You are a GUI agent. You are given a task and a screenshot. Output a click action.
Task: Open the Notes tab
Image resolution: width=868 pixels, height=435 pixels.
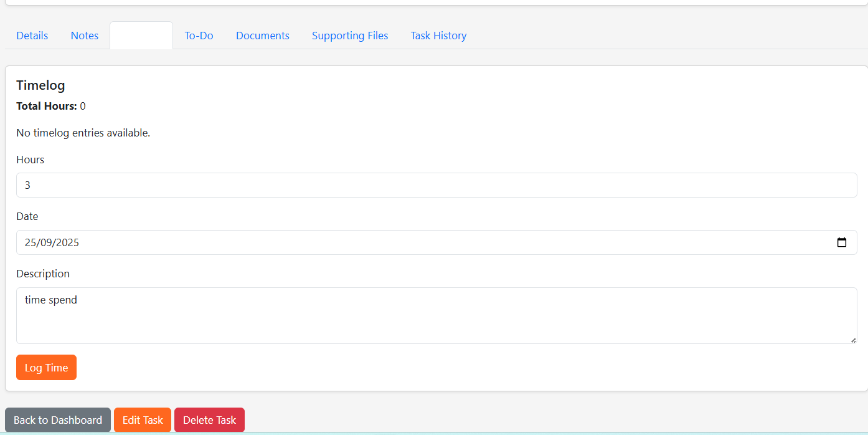tap(84, 36)
